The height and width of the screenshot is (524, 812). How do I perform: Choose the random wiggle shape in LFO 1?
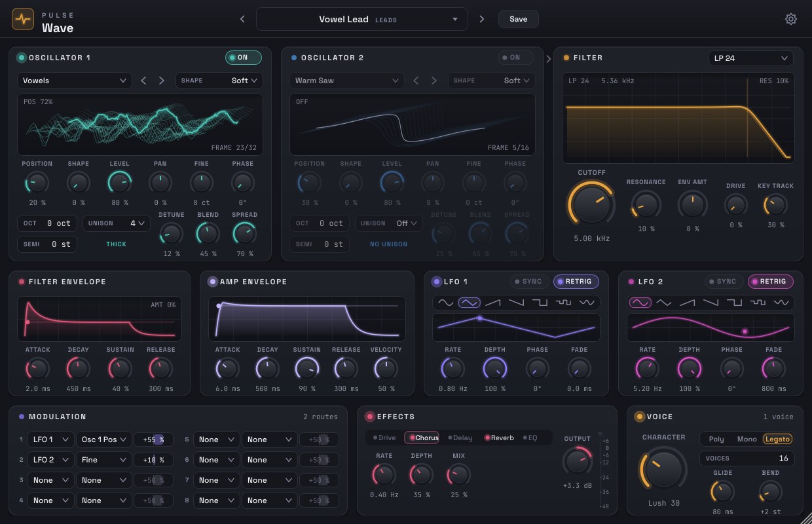[587, 303]
